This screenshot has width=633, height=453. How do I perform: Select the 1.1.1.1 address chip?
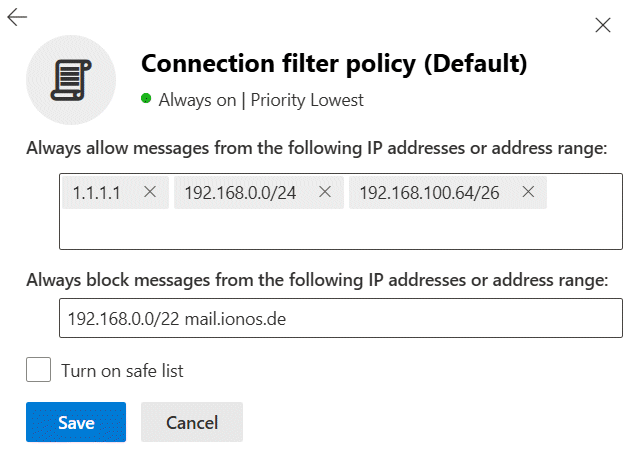click(96, 193)
